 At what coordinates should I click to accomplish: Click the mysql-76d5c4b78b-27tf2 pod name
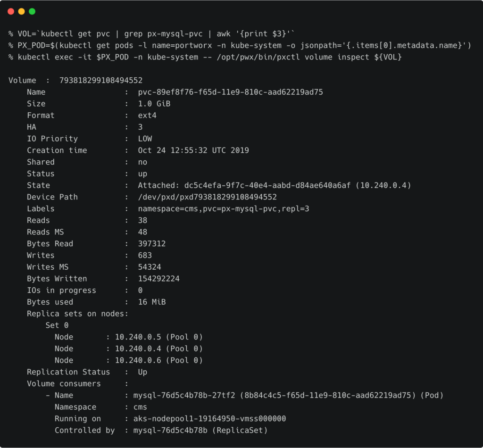point(184,395)
